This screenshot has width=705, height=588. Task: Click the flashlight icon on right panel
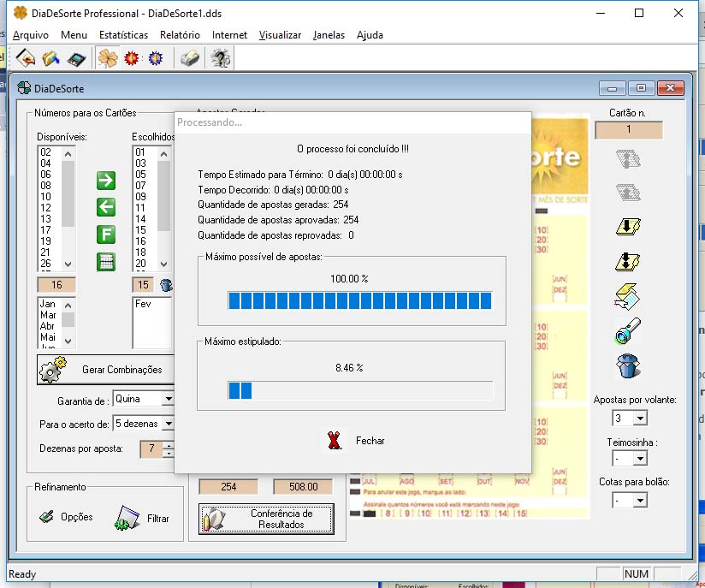[628, 332]
